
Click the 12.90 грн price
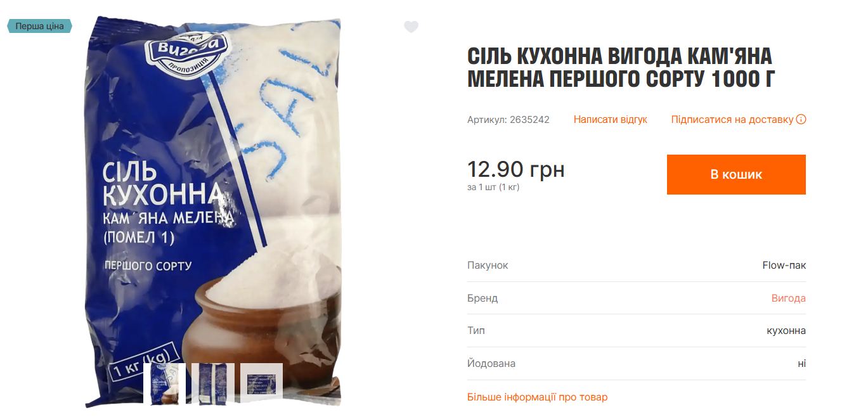(x=516, y=169)
